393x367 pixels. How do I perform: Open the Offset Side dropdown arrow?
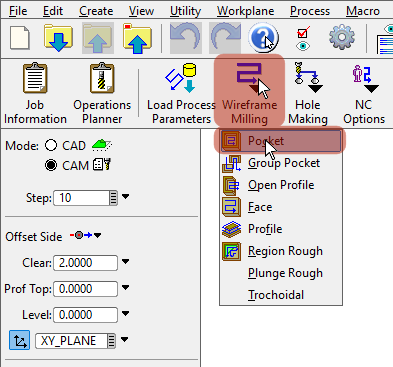coord(97,235)
